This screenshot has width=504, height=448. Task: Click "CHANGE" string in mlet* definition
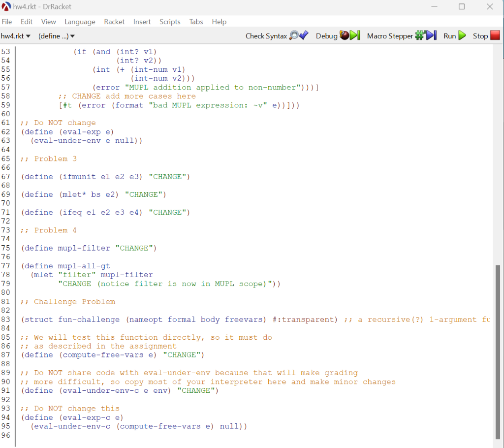pos(143,194)
